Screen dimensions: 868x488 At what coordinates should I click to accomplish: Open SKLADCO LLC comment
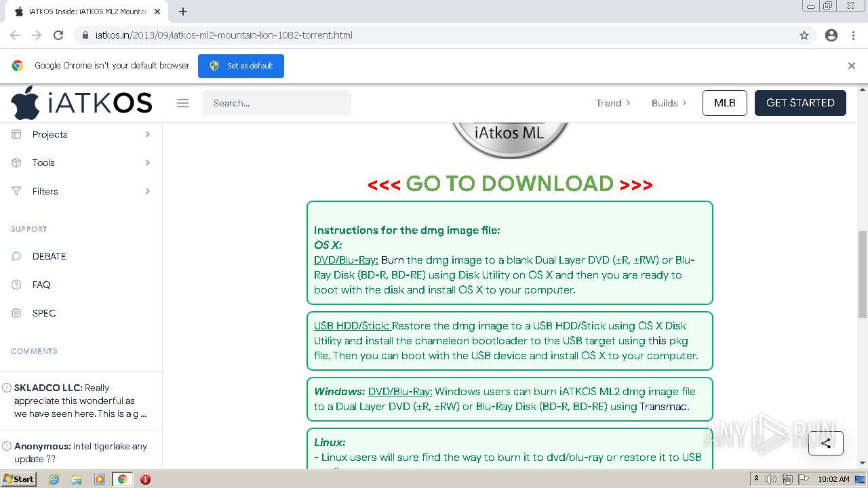click(81, 401)
